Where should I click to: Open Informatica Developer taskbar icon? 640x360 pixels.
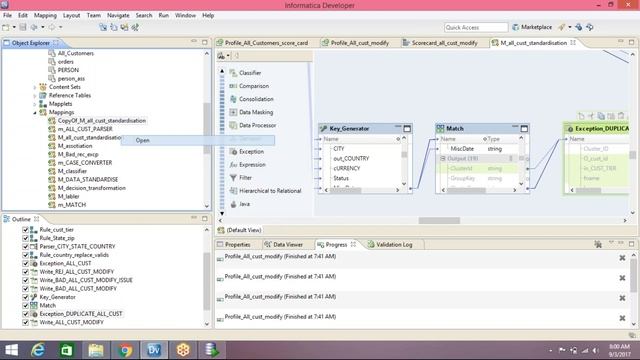pyautogui.click(x=154, y=350)
